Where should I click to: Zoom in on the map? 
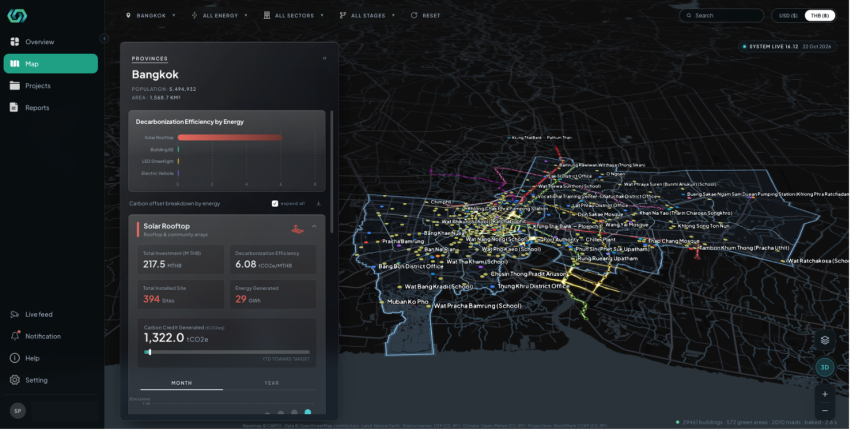pos(825,395)
